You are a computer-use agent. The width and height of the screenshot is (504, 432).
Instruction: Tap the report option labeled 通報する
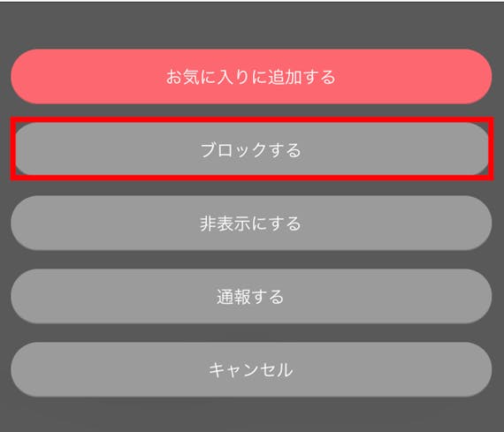tap(251, 296)
